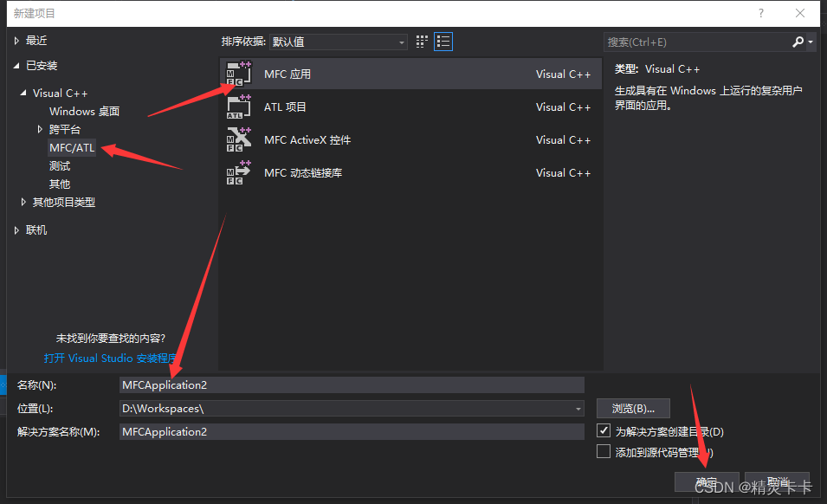Viewport: 827px width, 504px height.
Task: Select the MFC 应用 template name
Action: pyautogui.click(x=288, y=74)
